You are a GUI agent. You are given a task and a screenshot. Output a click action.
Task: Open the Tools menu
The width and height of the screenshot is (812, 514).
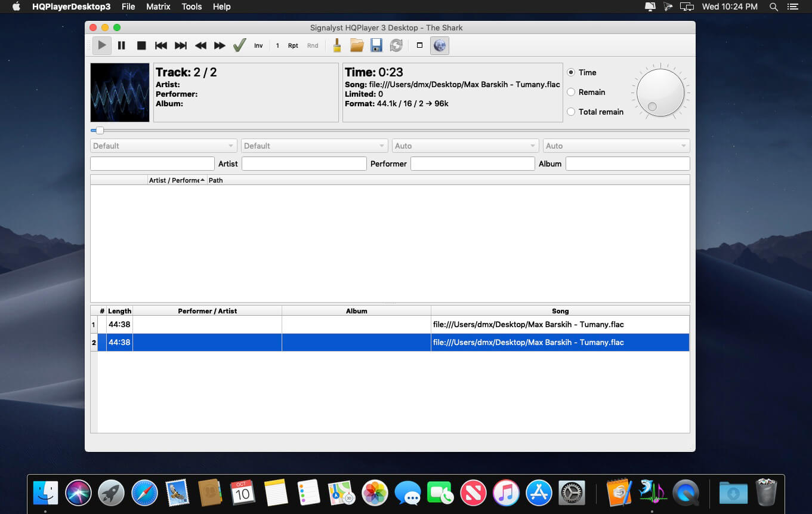tap(192, 7)
